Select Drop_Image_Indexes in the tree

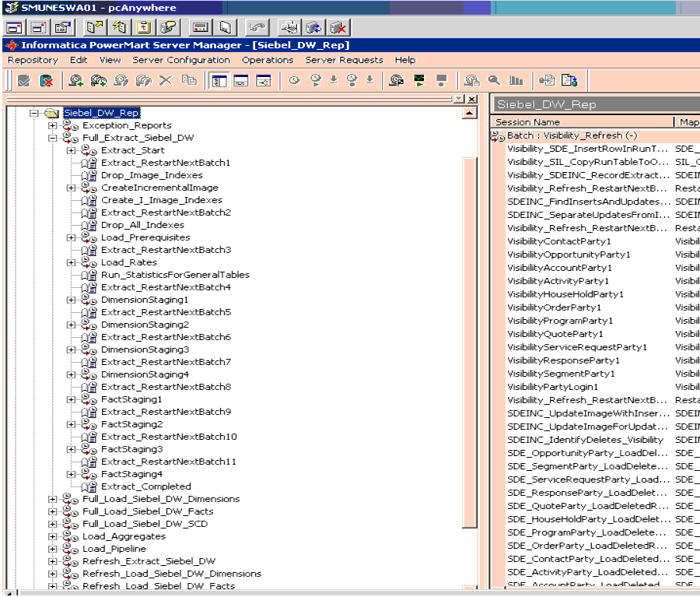click(152, 176)
